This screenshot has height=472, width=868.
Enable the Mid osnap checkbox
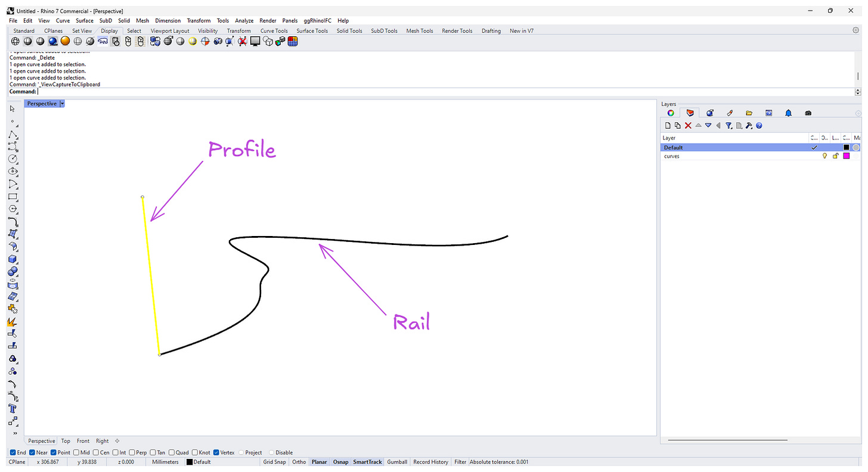click(x=76, y=452)
